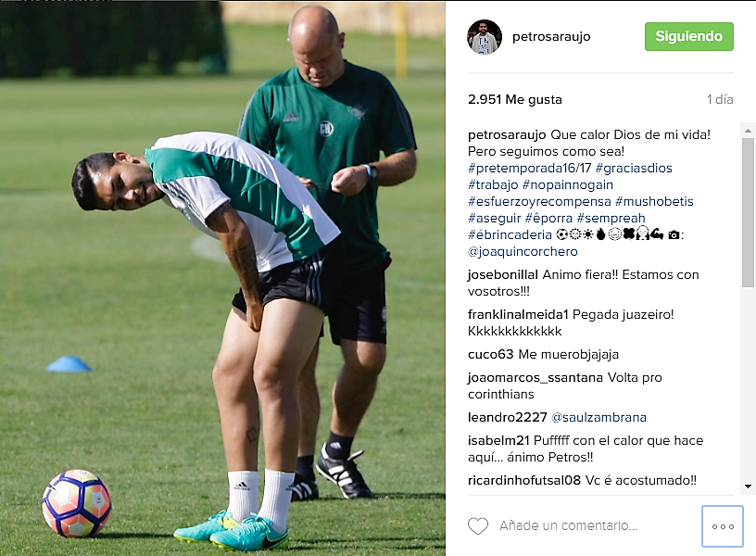
Task: Open the joaomarcos_ssantana commenter profile
Action: tap(535, 377)
